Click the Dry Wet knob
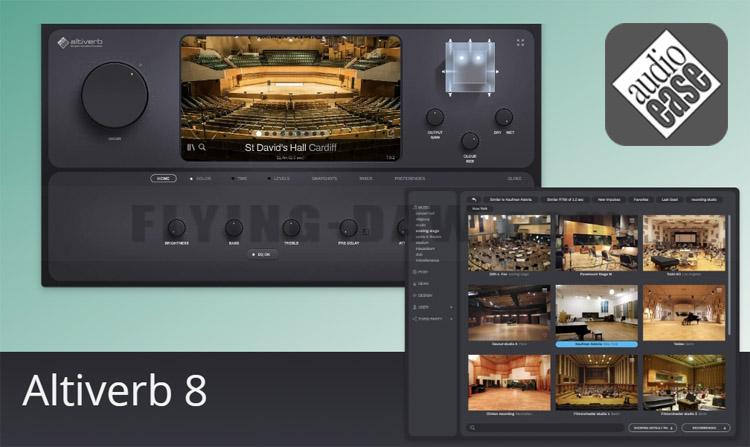Viewport: 750px width, 447px height. [x=504, y=117]
